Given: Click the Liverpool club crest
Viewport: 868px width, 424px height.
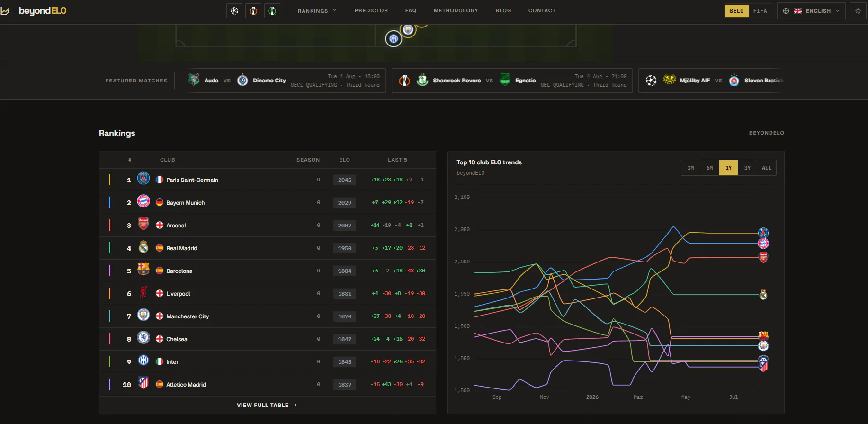Looking at the screenshot, I should (x=143, y=292).
